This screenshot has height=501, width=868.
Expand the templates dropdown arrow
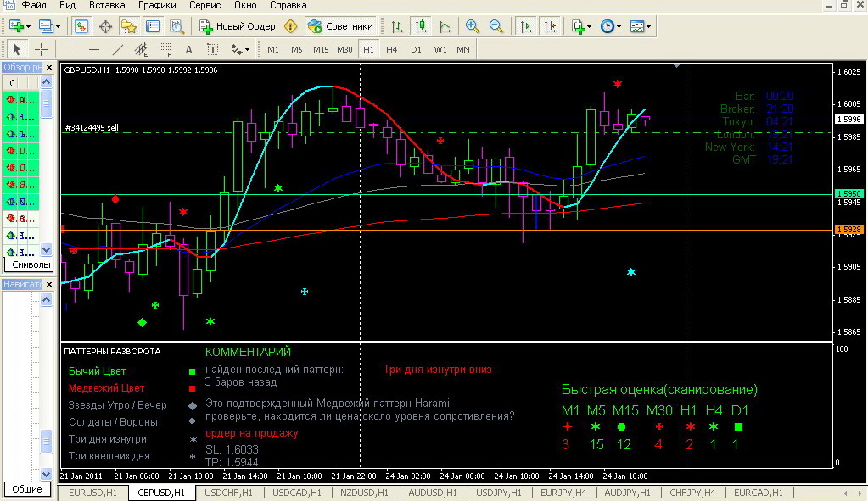[649, 26]
